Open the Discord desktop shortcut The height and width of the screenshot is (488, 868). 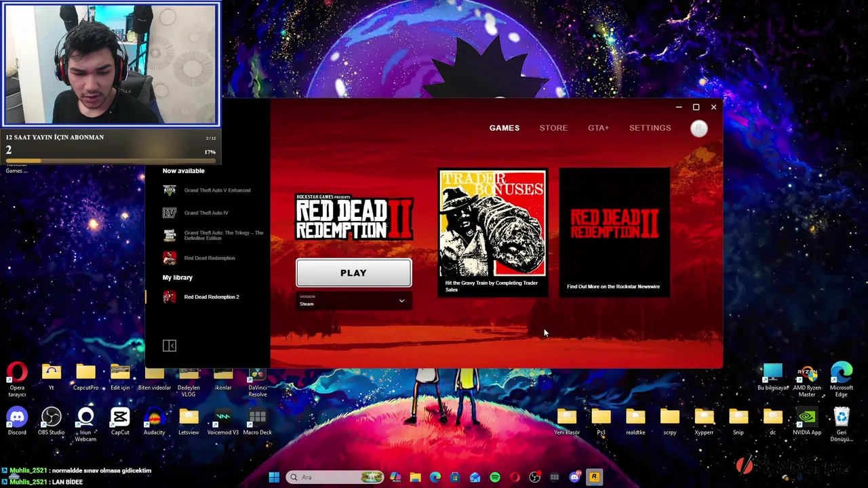point(17,422)
